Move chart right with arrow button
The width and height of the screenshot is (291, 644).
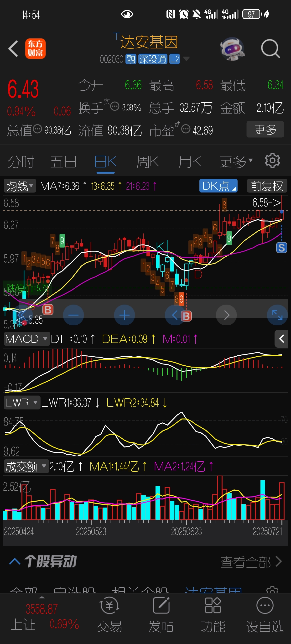(226, 315)
